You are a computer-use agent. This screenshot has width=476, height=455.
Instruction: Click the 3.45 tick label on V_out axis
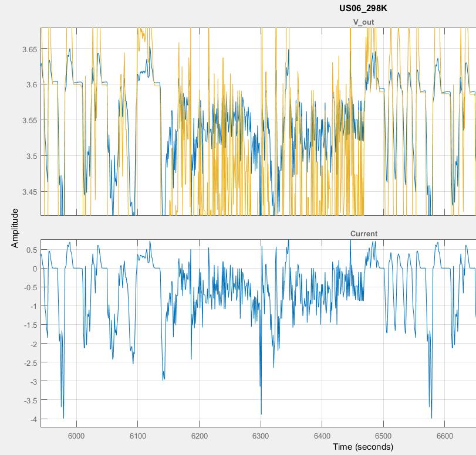[x=30, y=192]
